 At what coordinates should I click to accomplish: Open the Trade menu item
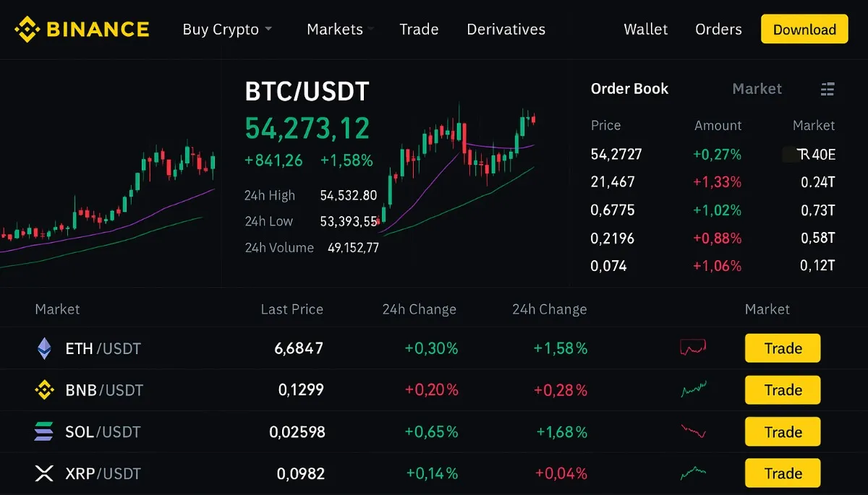pyautogui.click(x=419, y=30)
